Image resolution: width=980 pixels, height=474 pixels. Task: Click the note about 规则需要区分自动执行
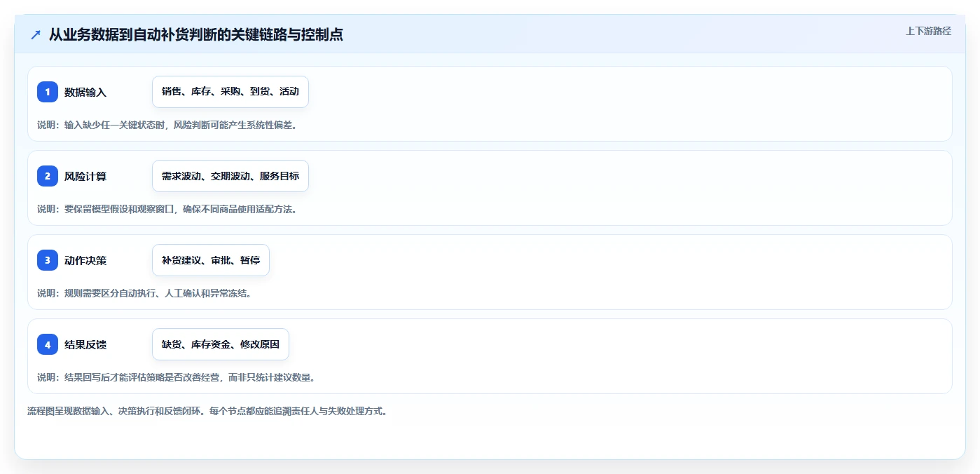click(x=144, y=293)
